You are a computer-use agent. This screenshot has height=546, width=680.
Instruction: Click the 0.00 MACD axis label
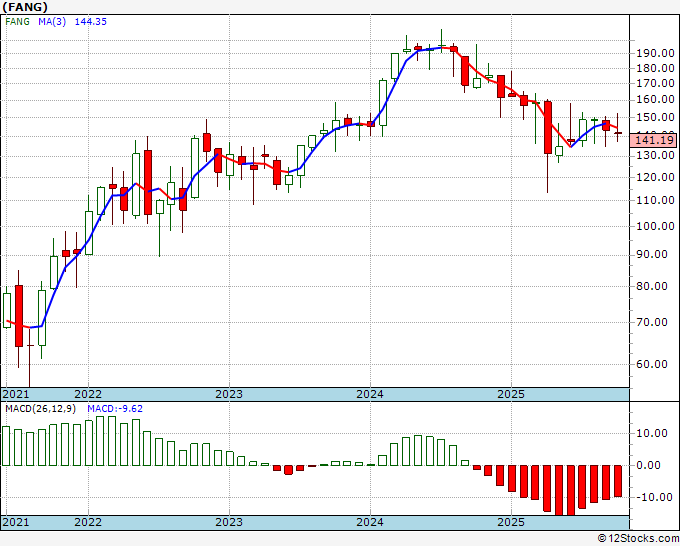654,465
